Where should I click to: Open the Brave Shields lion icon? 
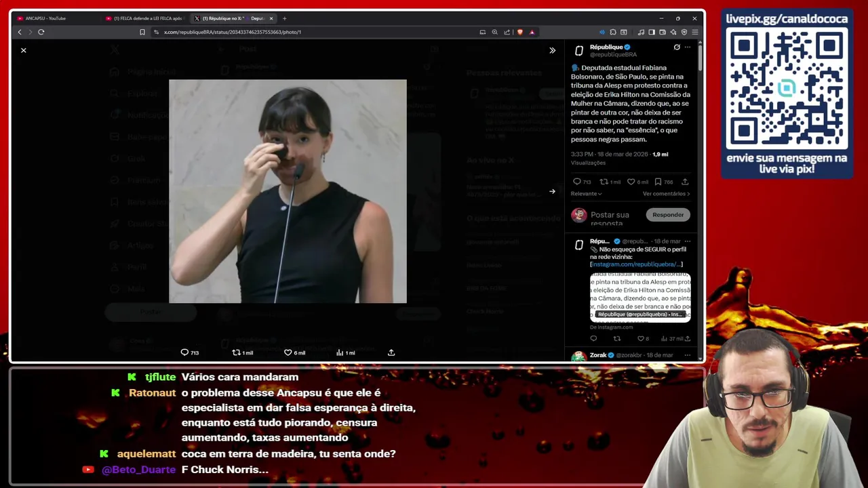pyautogui.click(x=519, y=32)
